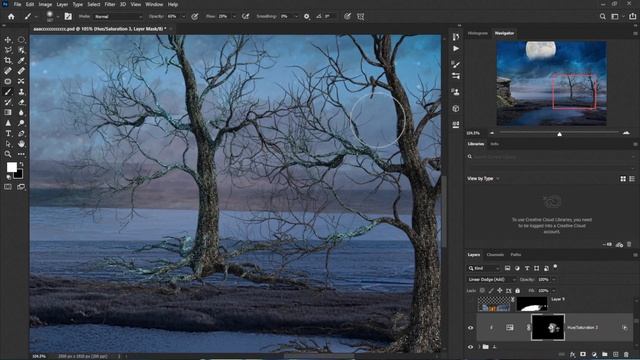Select the Zoom tool in toolbox
Image resolution: width=640 pixels, height=360 pixels.
8,154
